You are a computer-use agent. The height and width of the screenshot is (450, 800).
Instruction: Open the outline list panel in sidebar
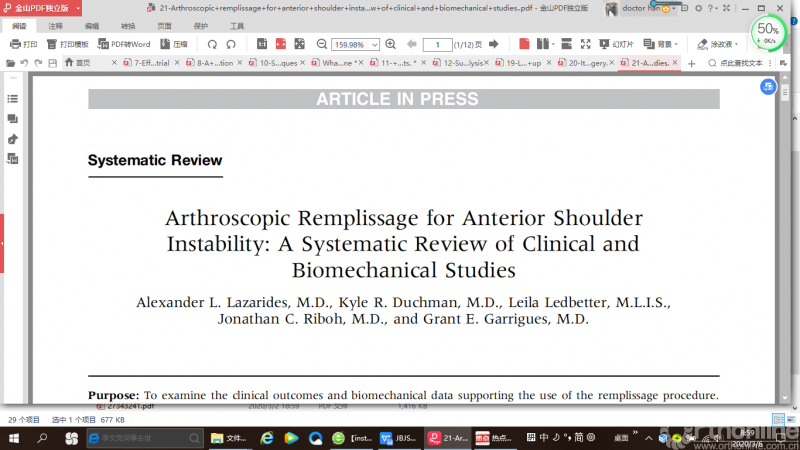click(x=13, y=99)
